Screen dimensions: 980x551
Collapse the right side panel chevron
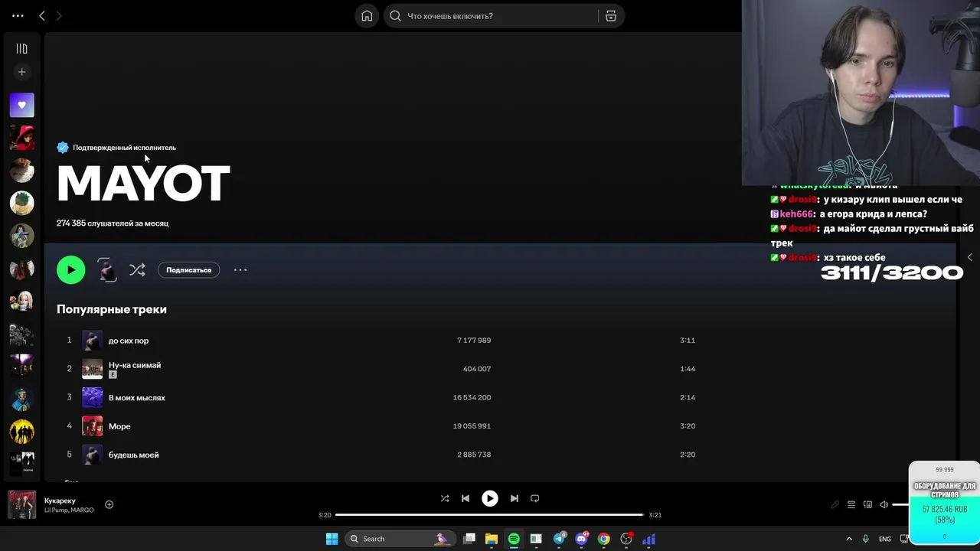click(x=970, y=257)
